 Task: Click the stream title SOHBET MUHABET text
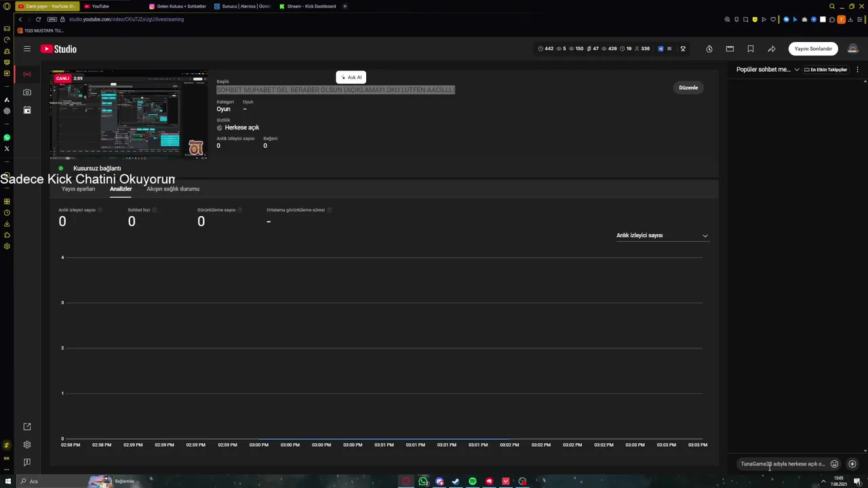point(336,89)
